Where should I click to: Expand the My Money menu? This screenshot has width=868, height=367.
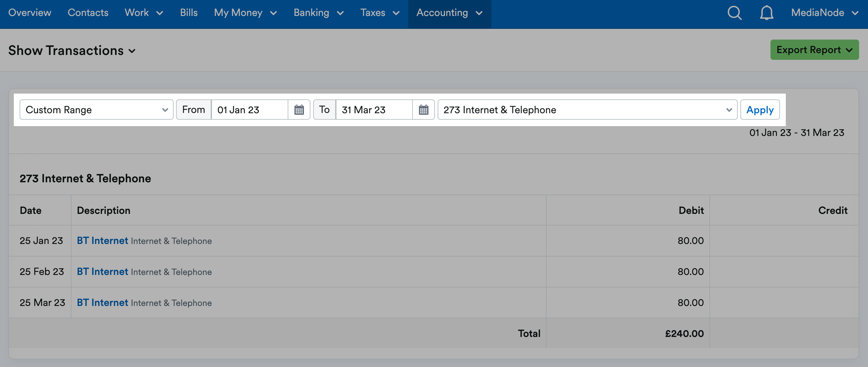[x=245, y=13]
